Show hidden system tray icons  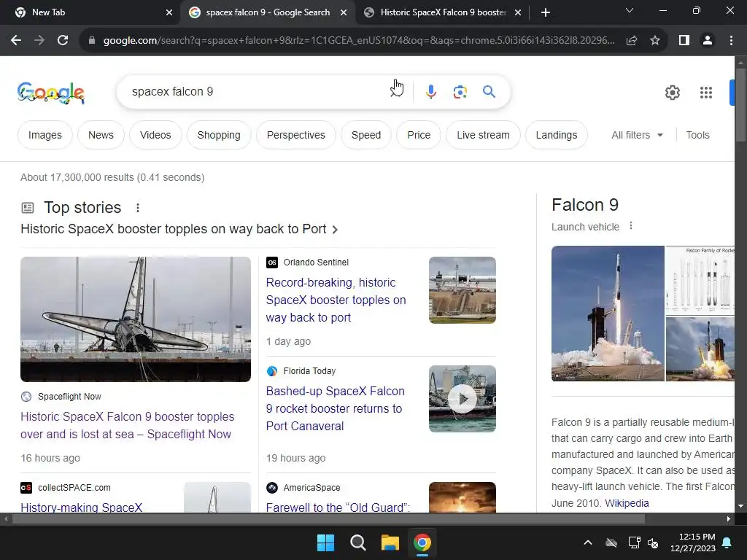pos(588,542)
